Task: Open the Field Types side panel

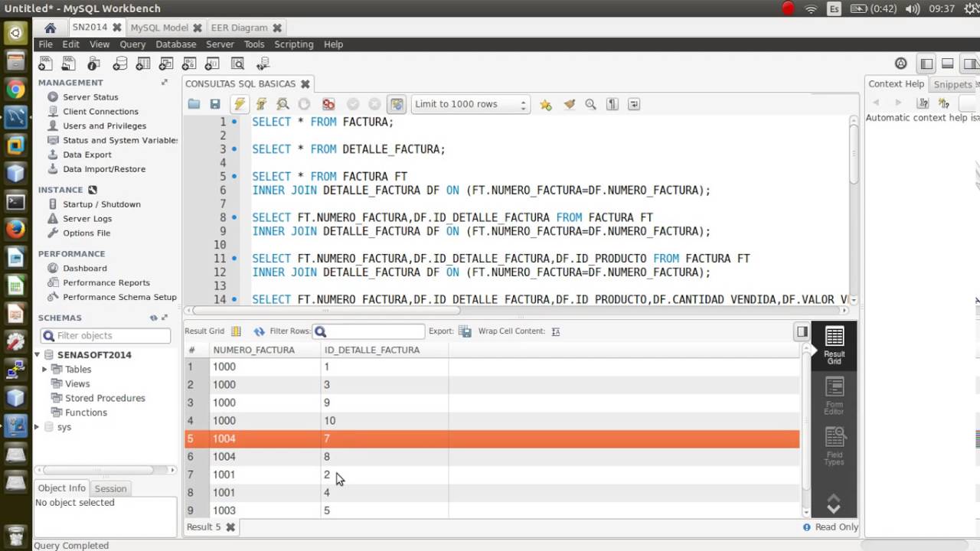Action: [x=835, y=447]
